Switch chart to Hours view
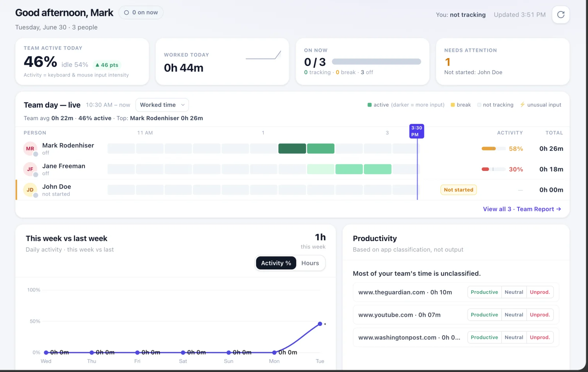 [310, 263]
